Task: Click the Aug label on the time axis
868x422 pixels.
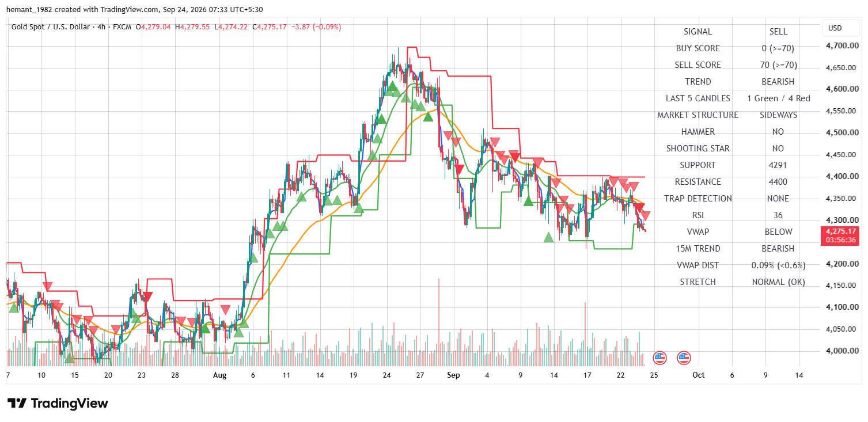Action: click(219, 375)
